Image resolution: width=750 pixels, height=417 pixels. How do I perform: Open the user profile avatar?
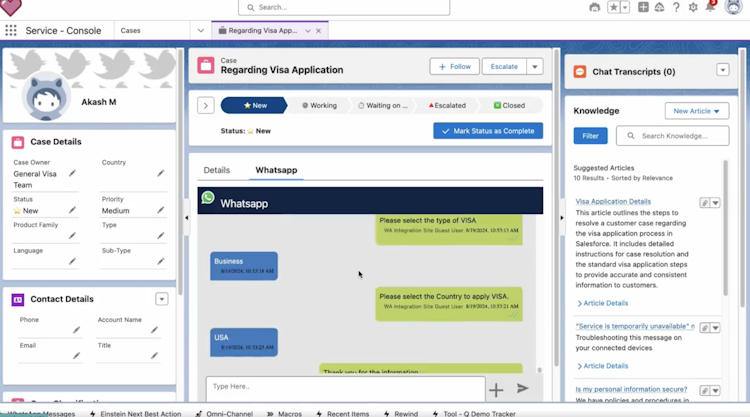(x=733, y=7)
